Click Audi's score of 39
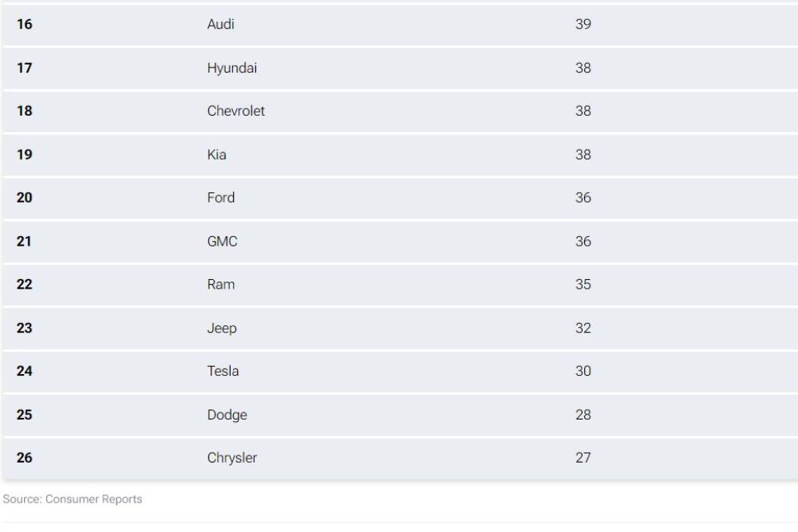The width and height of the screenshot is (798, 532). [583, 25]
